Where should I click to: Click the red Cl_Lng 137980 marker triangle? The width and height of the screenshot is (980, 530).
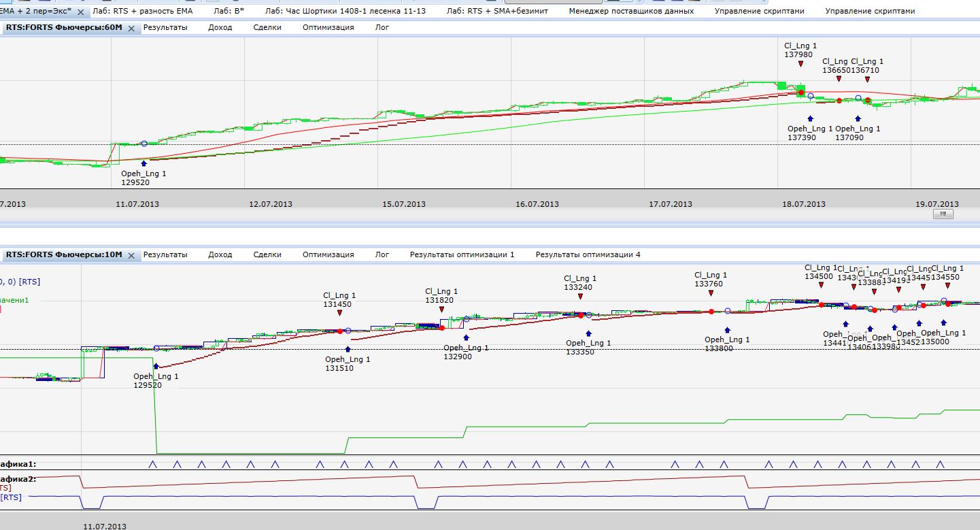pos(800,64)
